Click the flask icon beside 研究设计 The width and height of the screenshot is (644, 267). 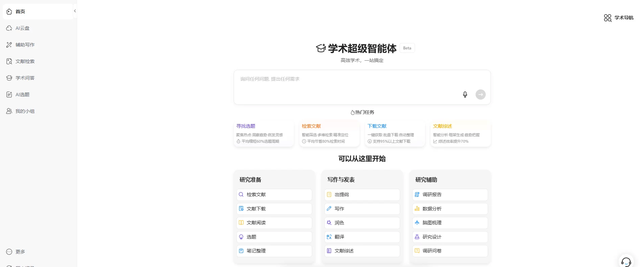pyautogui.click(x=417, y=237)
